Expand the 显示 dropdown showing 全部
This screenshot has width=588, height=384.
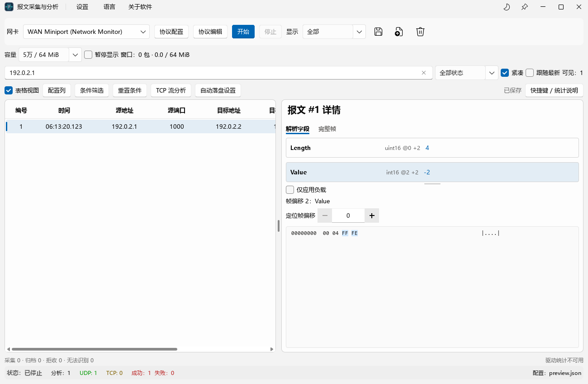(x=334, y=32)
